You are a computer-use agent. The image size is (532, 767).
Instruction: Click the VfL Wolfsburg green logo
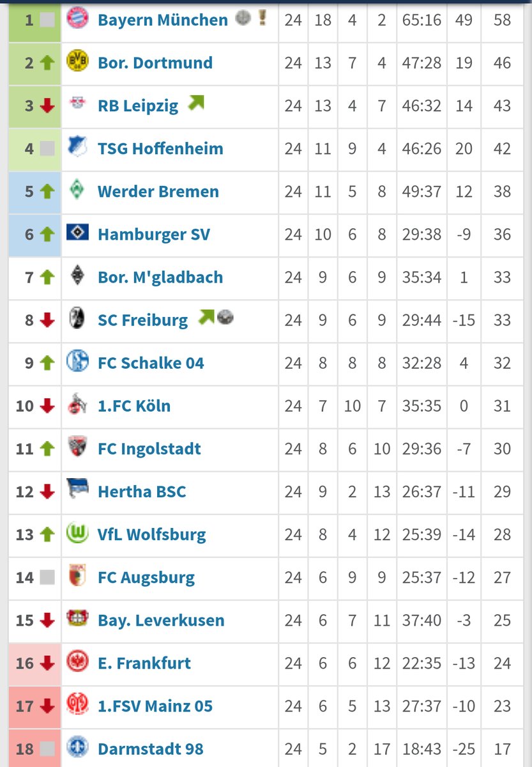point(77,533)
